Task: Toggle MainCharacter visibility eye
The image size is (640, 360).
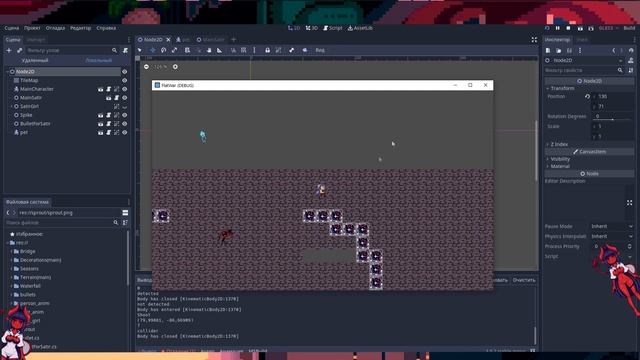Action: pos(124,89)
